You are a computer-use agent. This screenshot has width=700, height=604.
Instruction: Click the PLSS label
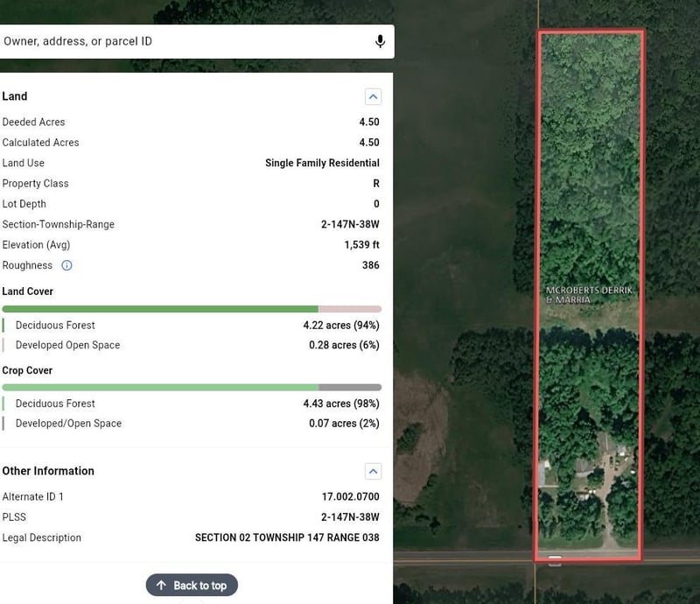tap(14, 517)
